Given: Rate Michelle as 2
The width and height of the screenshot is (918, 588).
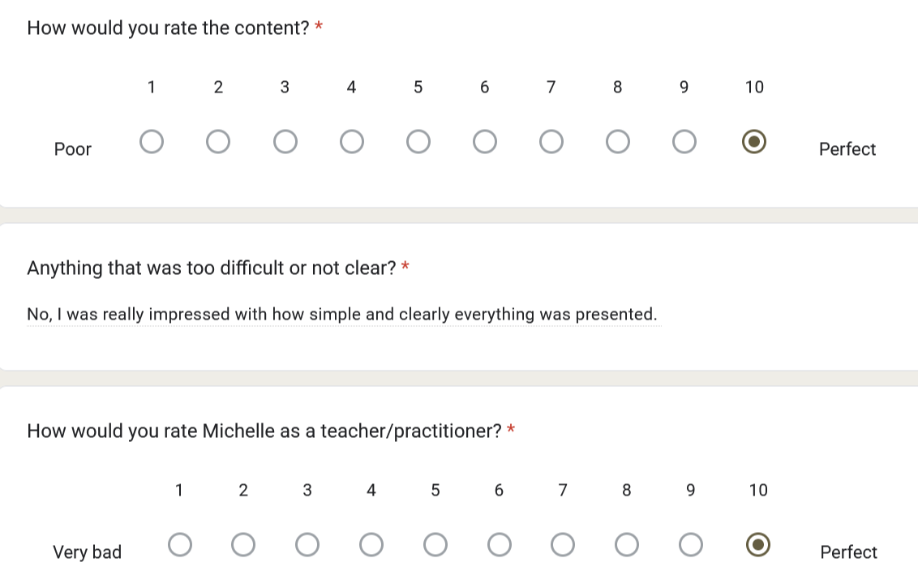Looking at the screenshot, I should 243,545.
